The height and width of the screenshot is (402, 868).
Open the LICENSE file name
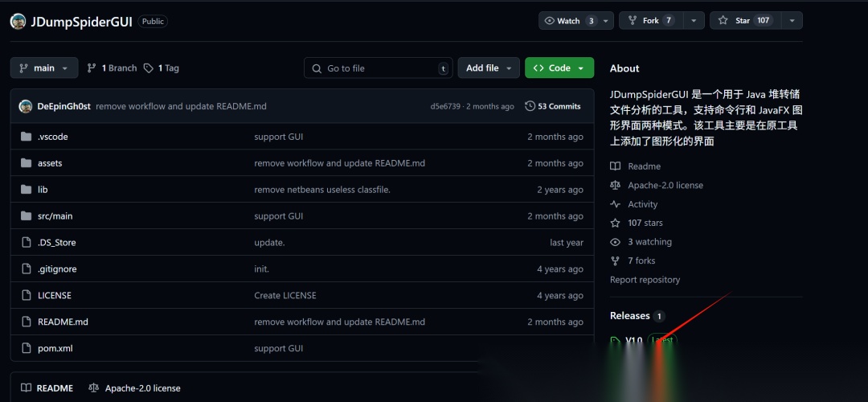coord(55,295)
